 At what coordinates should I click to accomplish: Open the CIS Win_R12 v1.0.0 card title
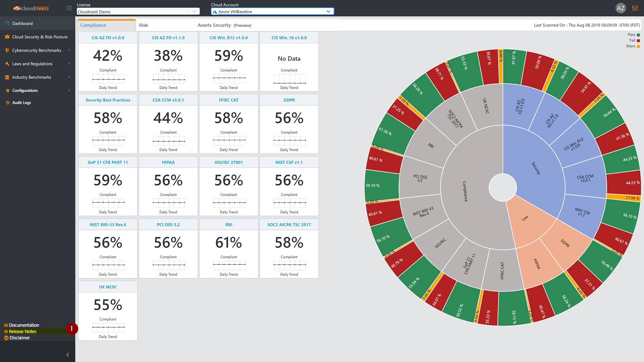(229, 38)
